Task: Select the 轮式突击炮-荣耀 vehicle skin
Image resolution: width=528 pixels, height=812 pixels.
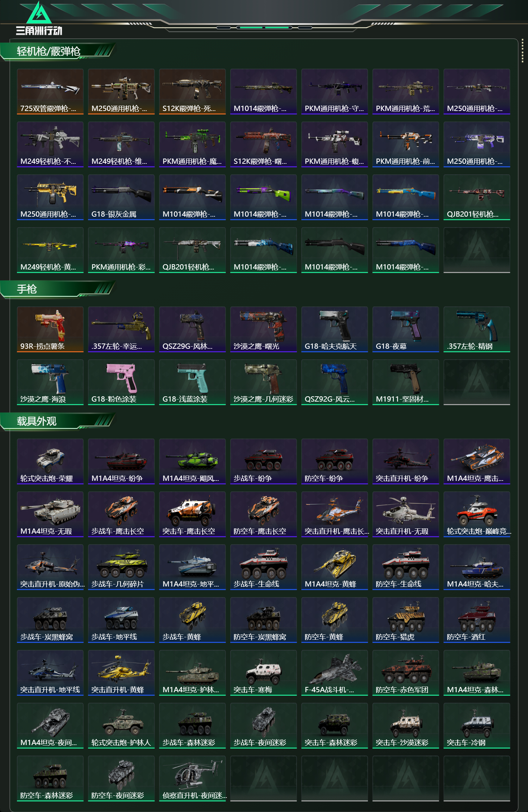Action: (50, 461)
